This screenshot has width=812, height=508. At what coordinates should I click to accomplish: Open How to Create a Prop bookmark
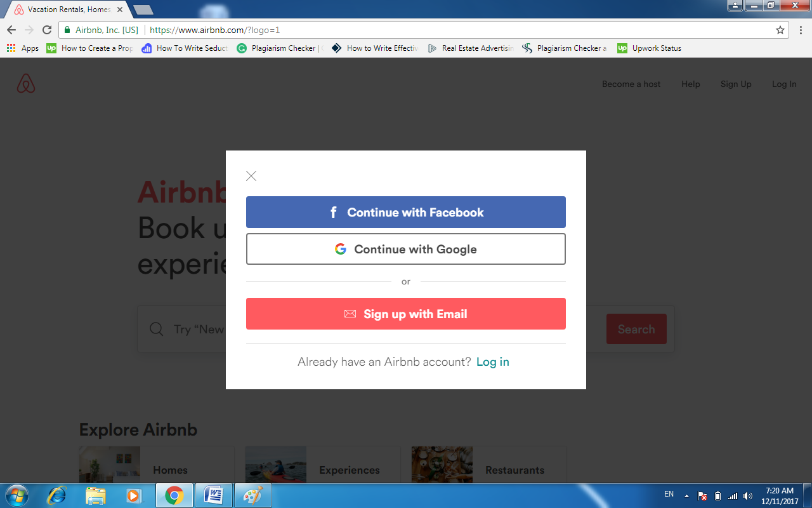[x=90, y=48]
